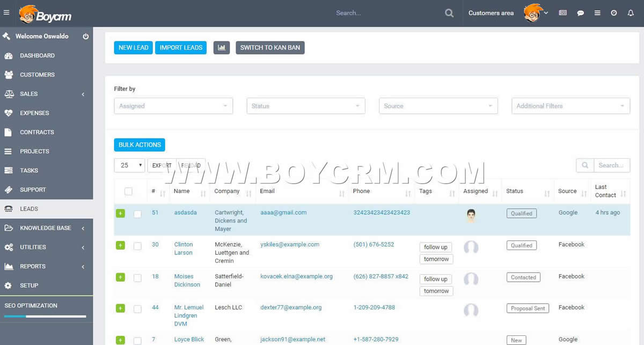Select the checkbox for lead Clinton Larson
The height and width of the screenshot is (345, 644).
coord(137,246)
